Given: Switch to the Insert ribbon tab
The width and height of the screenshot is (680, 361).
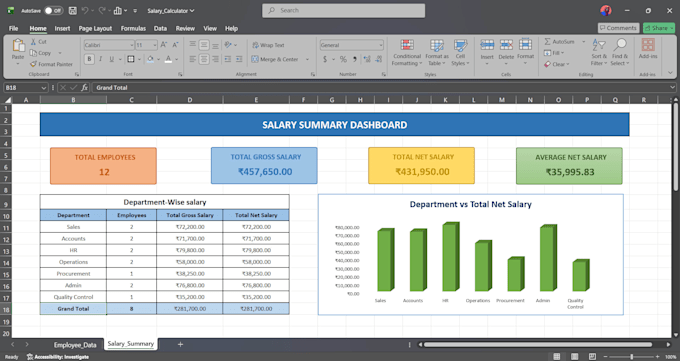Looking at the screenshot, I should point(62,28).
